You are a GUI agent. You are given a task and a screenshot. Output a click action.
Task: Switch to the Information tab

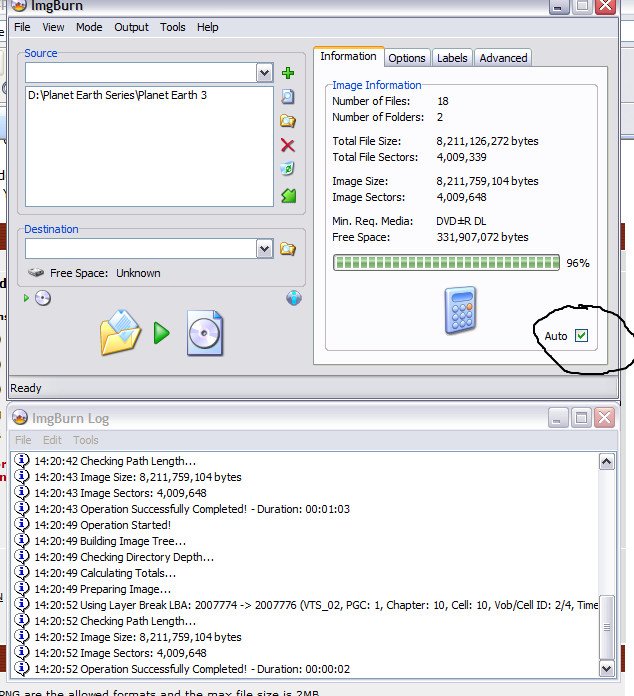click(x=349, y=56)
